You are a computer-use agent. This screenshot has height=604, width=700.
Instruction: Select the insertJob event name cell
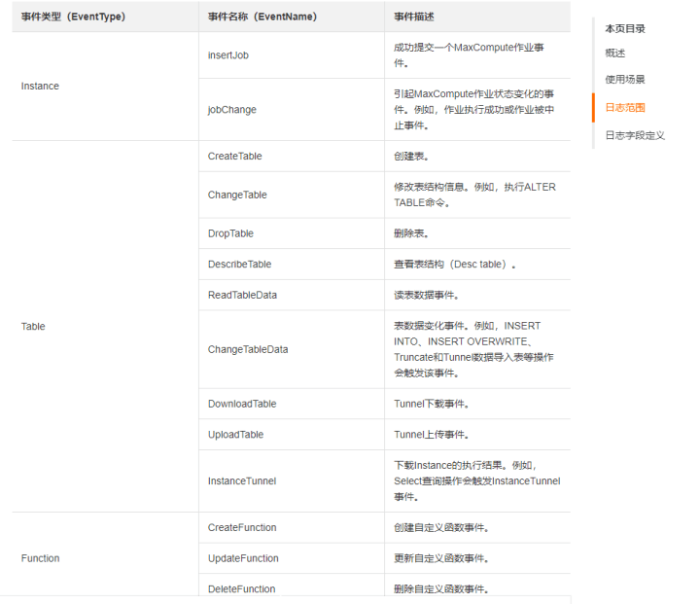click(228, 55)
